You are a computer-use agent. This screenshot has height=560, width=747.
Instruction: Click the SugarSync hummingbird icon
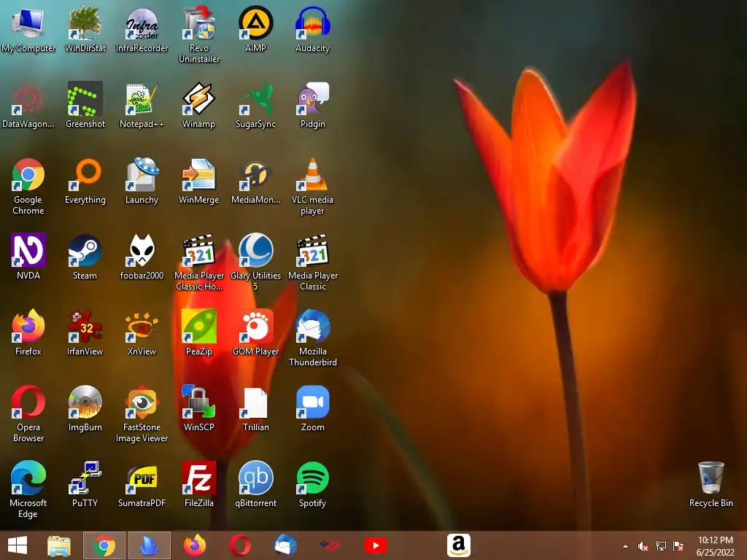[256, 105]
